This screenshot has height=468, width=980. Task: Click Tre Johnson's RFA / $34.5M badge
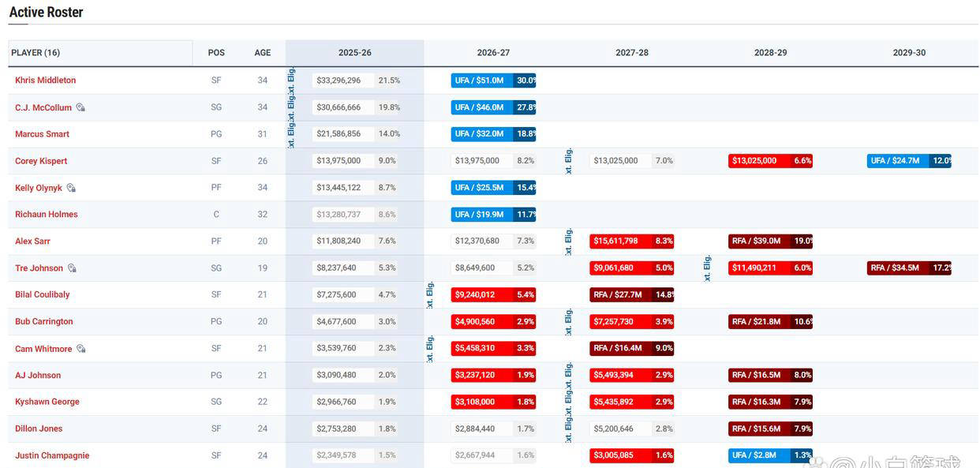tap(908, 268)
